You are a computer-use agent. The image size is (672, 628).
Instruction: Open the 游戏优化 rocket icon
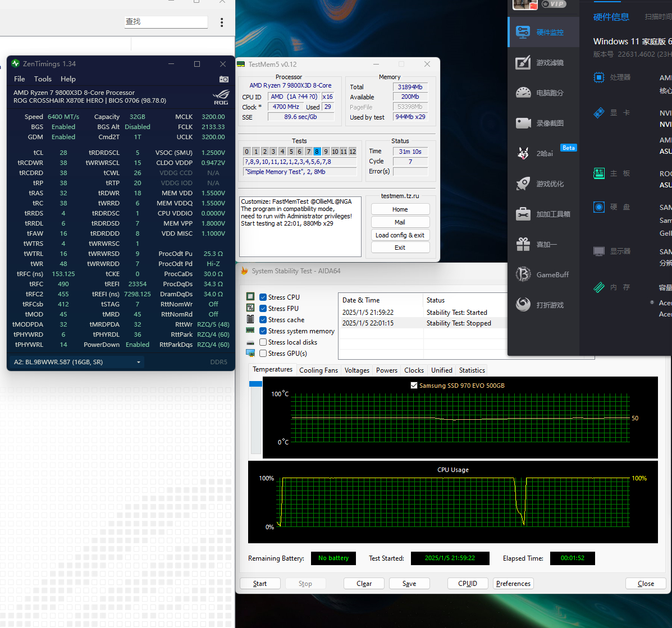523,184
